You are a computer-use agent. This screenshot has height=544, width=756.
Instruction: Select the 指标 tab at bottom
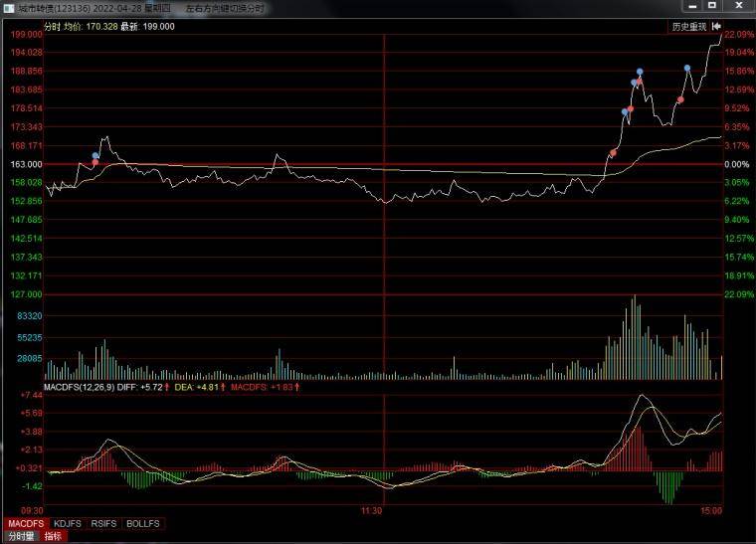(x=53, y=536)
